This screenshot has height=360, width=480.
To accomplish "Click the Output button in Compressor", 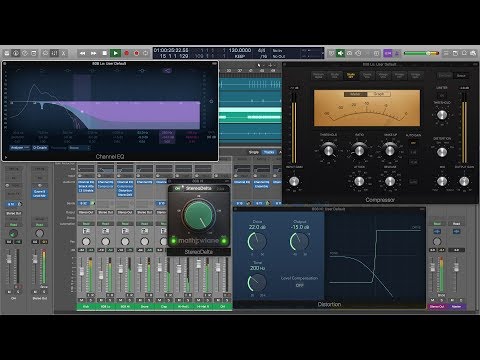I will [461, 76].
